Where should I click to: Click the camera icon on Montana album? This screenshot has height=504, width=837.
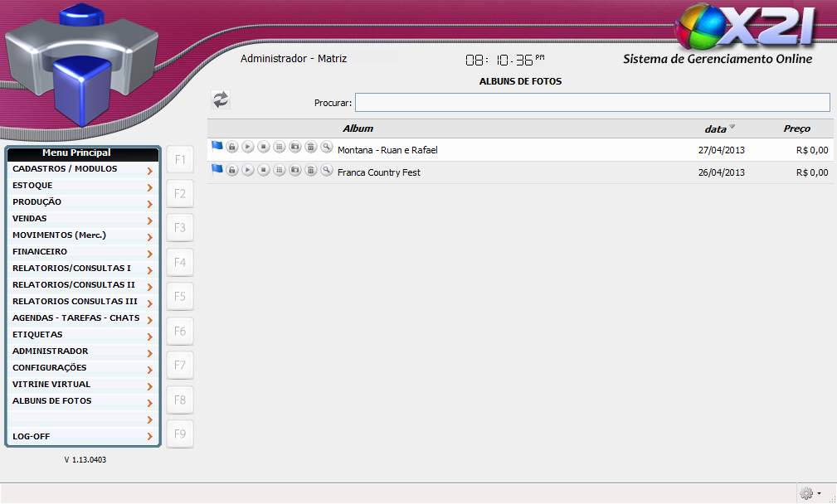point(295,147)
